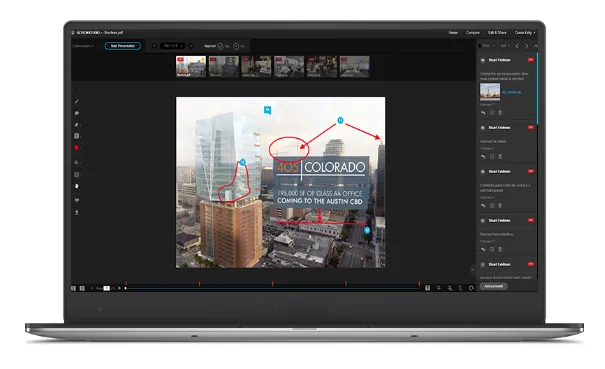This screenshot has height=369, width=605.
Task: Collapse the comments panel side arrow
Action: coord(473,270)
